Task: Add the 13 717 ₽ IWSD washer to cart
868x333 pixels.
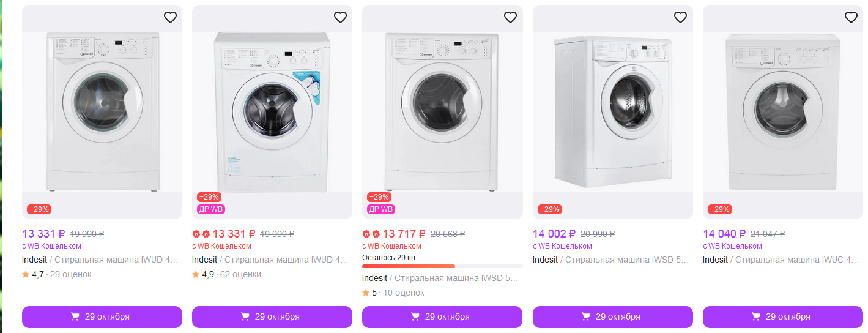Action: point(442,316)
